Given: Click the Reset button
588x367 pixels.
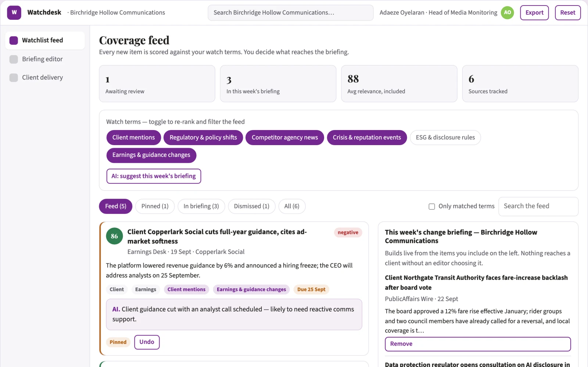Looking at the screenshot, I should tap(567, 12).
